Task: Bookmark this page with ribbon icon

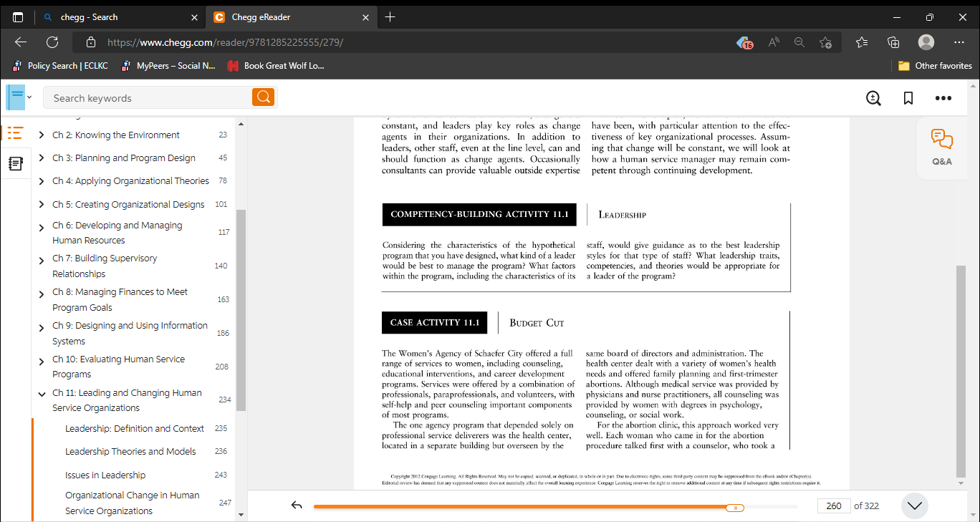Action: coord(908,98)
